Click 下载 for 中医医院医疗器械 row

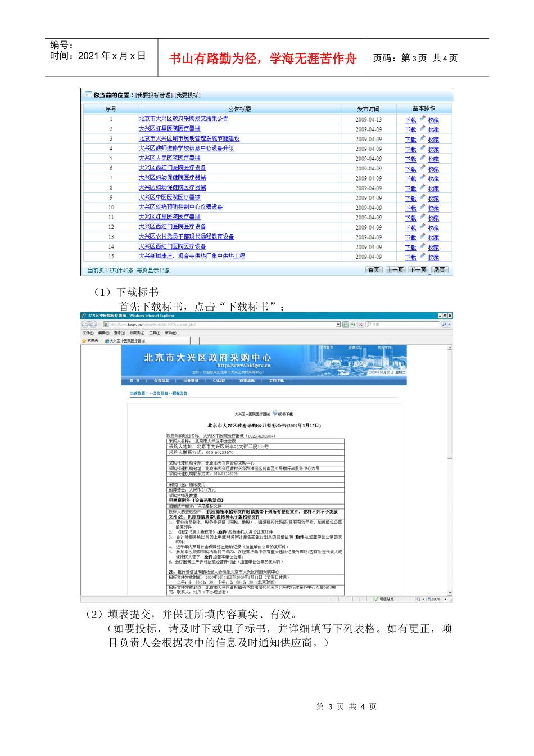(x=410, y=198)
